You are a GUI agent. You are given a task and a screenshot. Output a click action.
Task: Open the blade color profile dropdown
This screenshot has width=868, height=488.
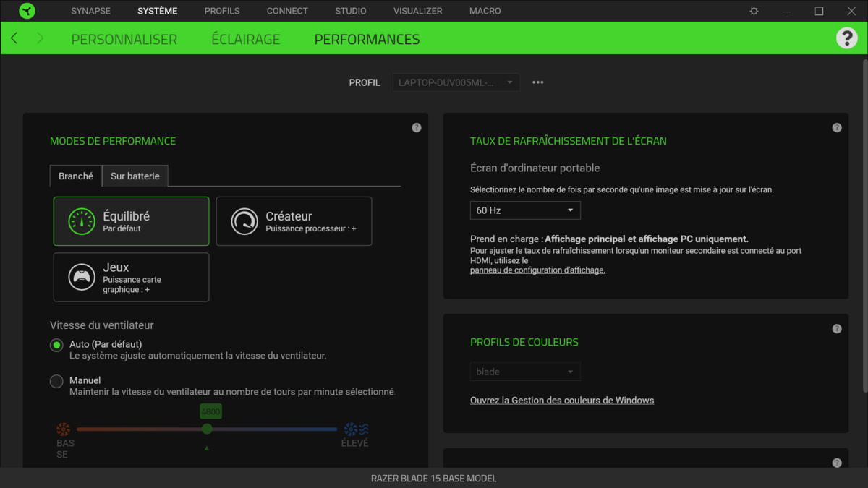click(x=525, y=372)
